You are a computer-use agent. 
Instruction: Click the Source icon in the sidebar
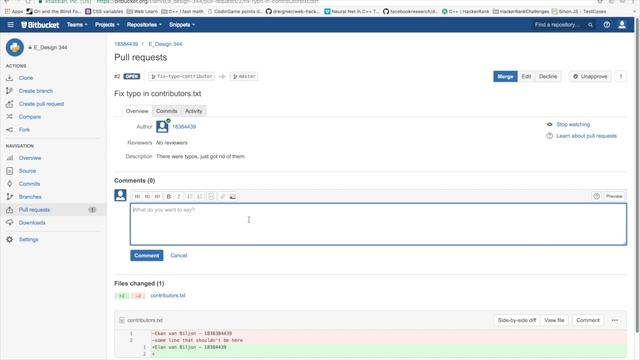click(x=9, y=171)
